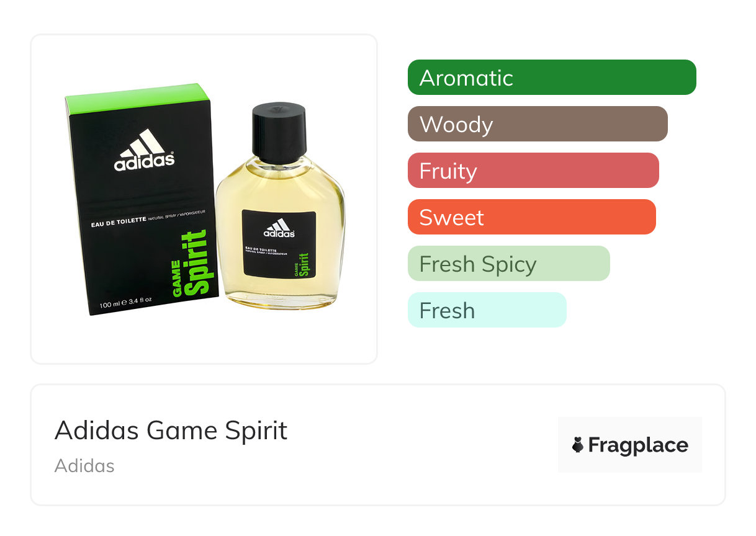Click the Fragplace wordmark text
The image size is (756, 536).
[638, 445]
